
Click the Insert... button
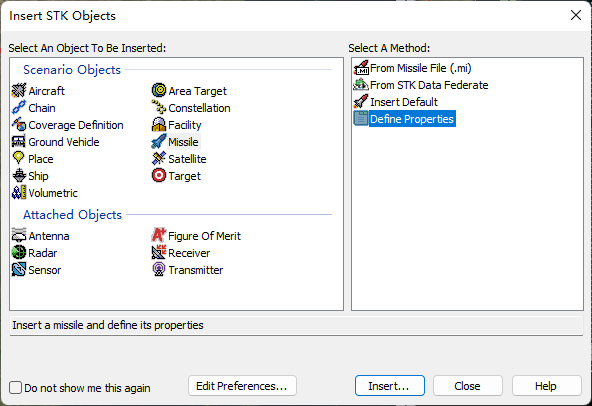pyautogui.click(x=390, y=386)
